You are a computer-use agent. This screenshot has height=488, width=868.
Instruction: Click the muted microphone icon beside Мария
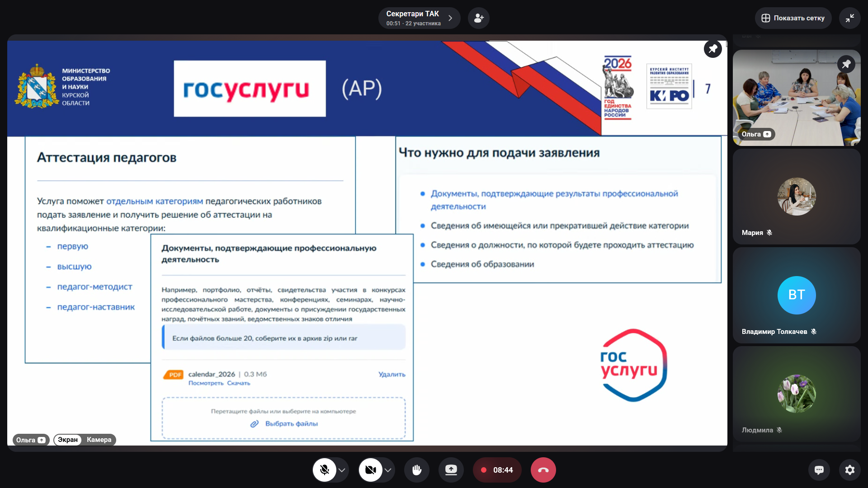(x=769, y=233)
